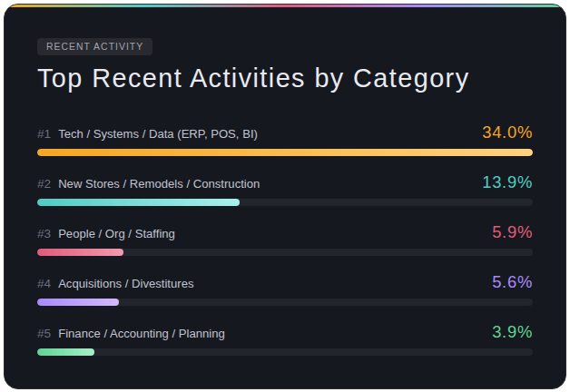
Task: Click the Top Recent Activities by Category heading
Action: tap(252, 79)
